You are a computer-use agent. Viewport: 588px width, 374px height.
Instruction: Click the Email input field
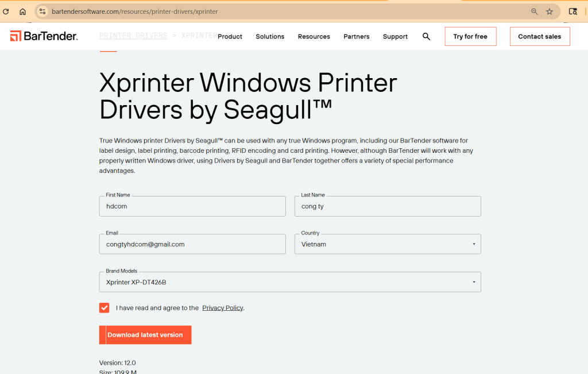192,244
